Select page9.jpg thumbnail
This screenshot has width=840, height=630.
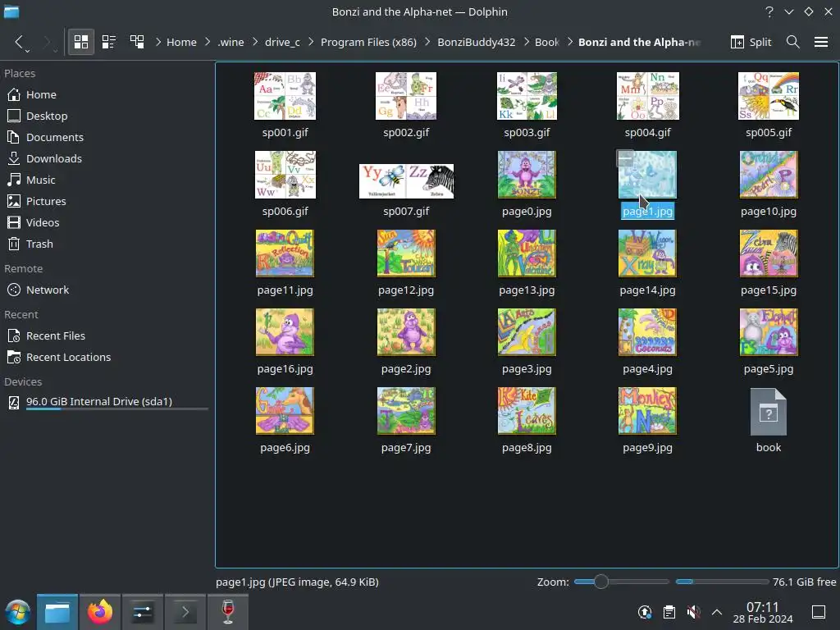(647, 411)
